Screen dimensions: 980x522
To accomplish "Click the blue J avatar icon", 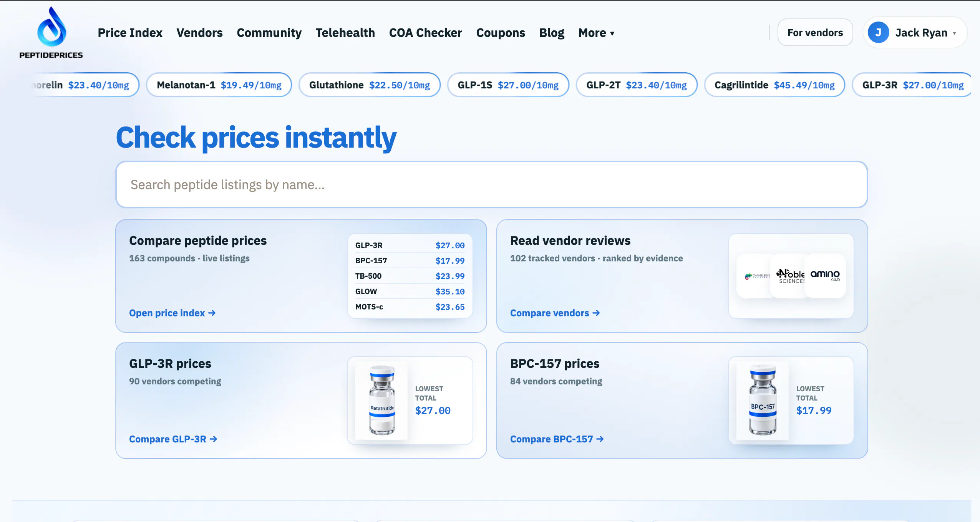I will click(878, 33).
